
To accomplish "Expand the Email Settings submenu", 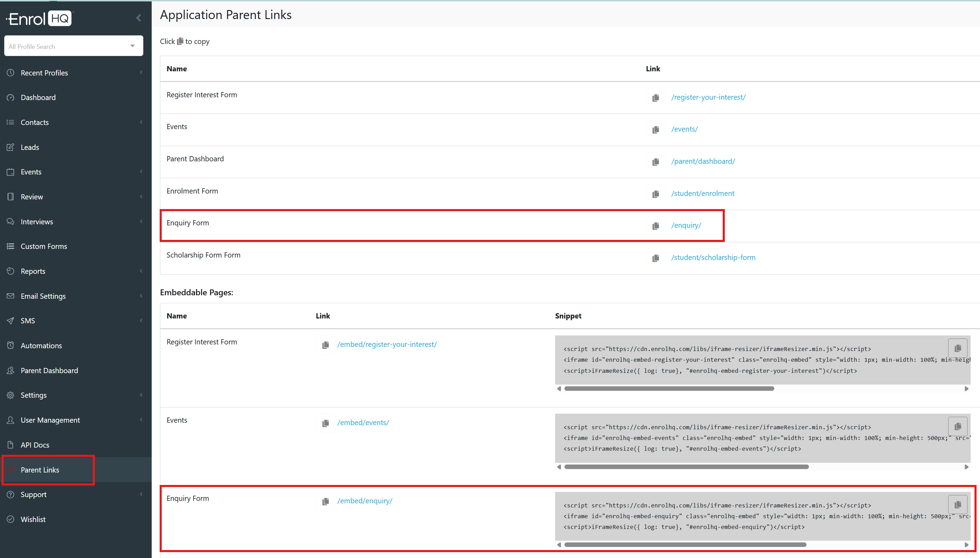I will coord(43,296).
